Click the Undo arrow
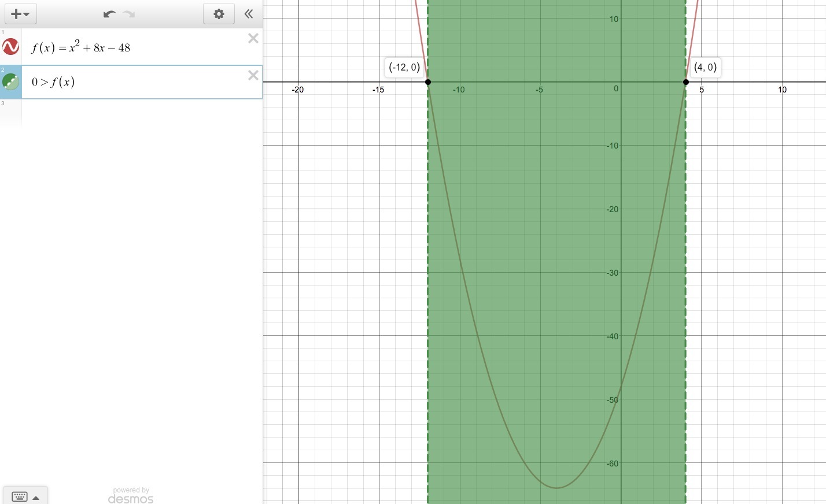826x504 pixels. tap(109, 14)
